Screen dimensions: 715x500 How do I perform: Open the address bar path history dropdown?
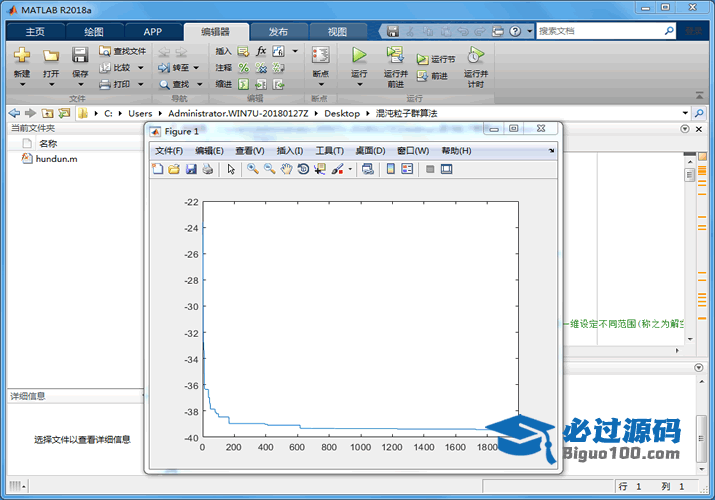point(685,113)
